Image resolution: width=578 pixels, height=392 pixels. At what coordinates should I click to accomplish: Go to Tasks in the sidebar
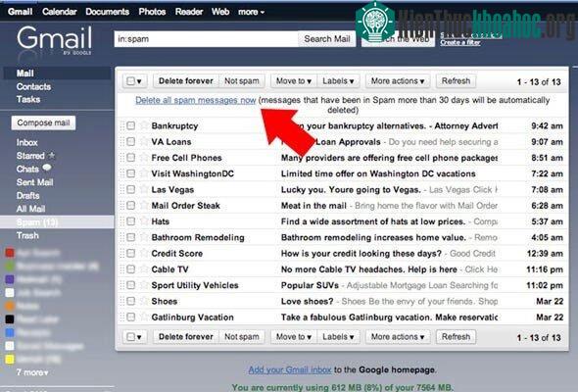pos(28,100)
